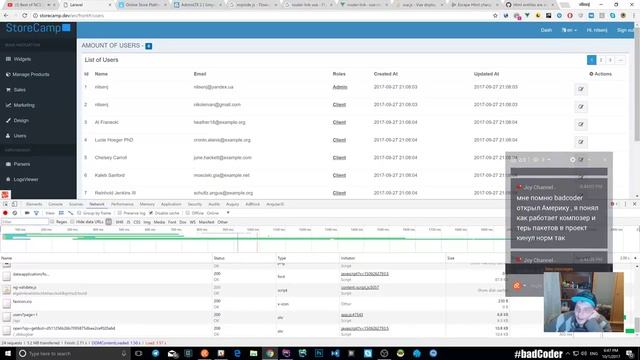Open DevTools Console tab
The image size is (640, 360).
tap(56, 204)
